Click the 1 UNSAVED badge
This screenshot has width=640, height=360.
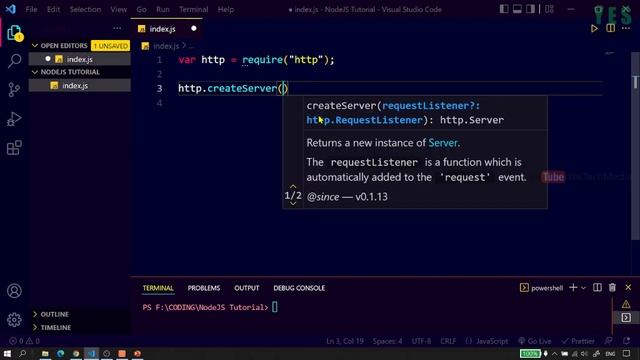tap(111, 46)
